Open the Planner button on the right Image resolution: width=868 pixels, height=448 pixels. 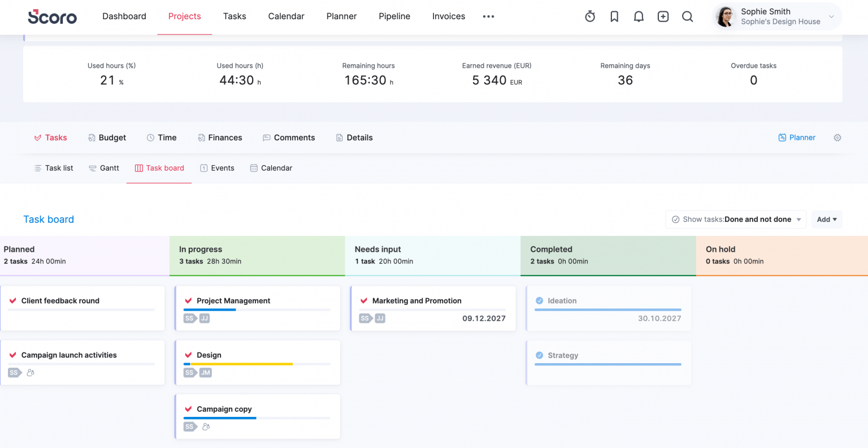[x=797, y=137]
